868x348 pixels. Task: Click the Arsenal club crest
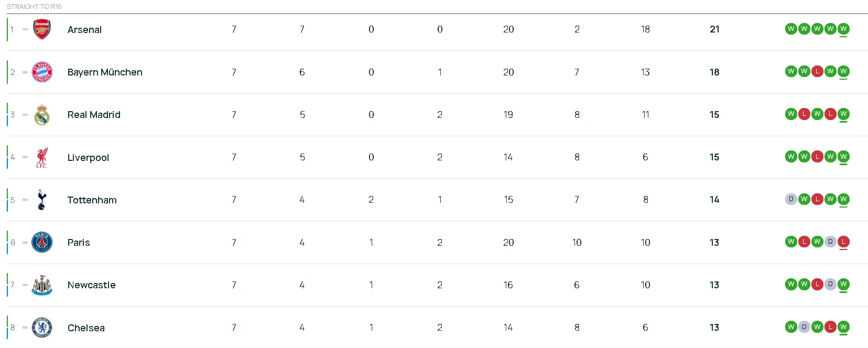[42, 29]
